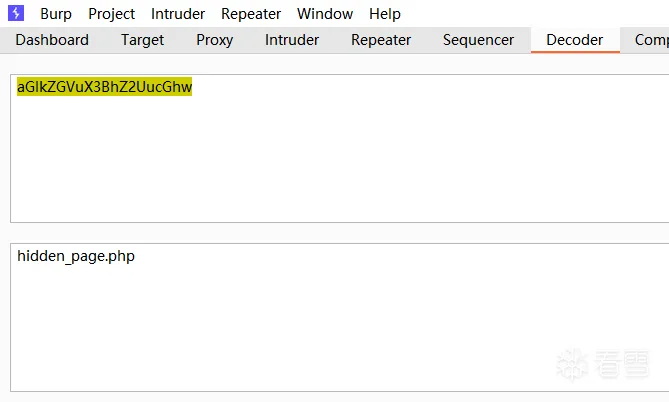Click the hidden_page.php decoded text
Viewport: 669px width, 402px height.
[x=76, y=256]
